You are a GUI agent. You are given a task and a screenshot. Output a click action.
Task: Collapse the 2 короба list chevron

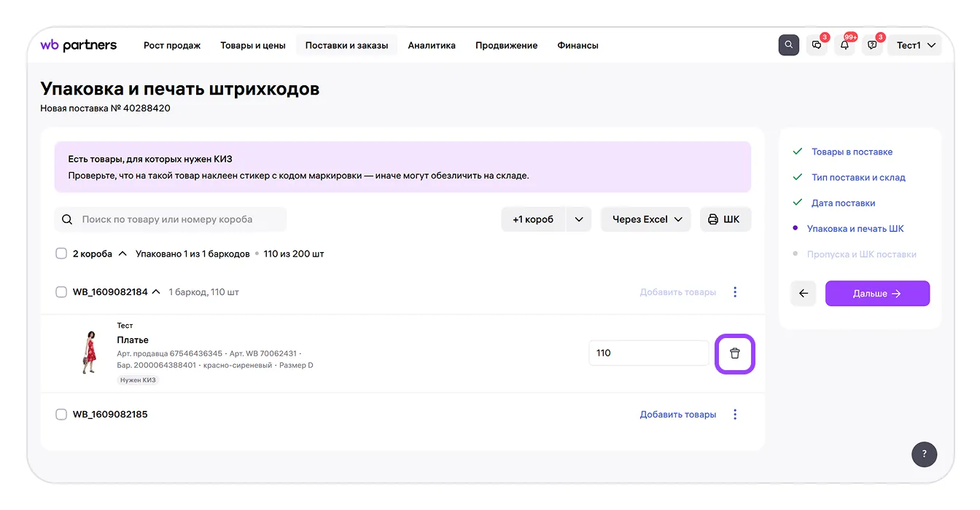(x=122, y=254)
